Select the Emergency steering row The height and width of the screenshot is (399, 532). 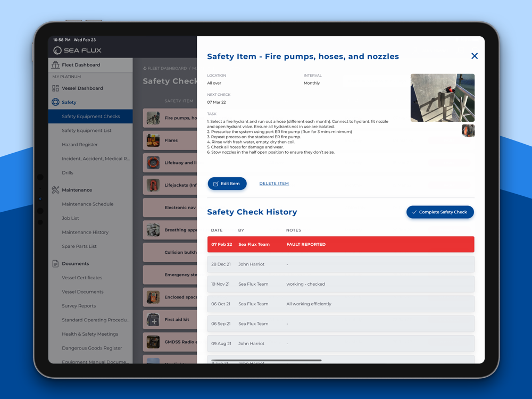pyautogui.click(x=170, y=275)
